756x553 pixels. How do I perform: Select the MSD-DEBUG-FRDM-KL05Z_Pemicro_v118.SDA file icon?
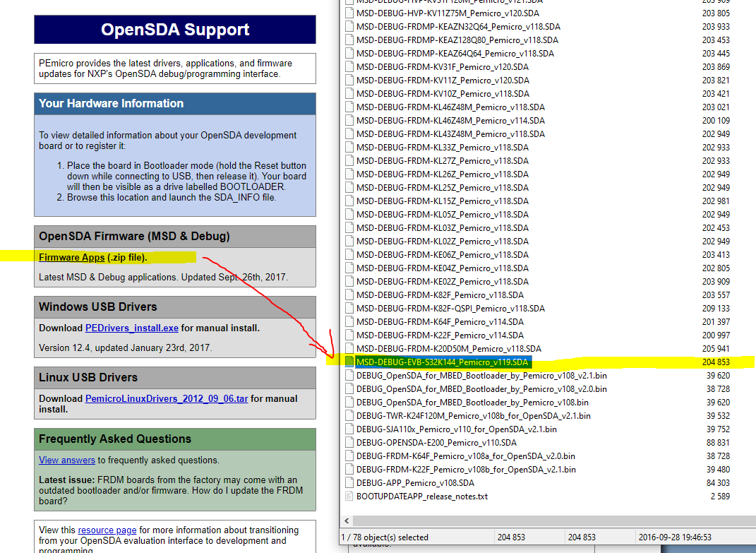[349, 214]
